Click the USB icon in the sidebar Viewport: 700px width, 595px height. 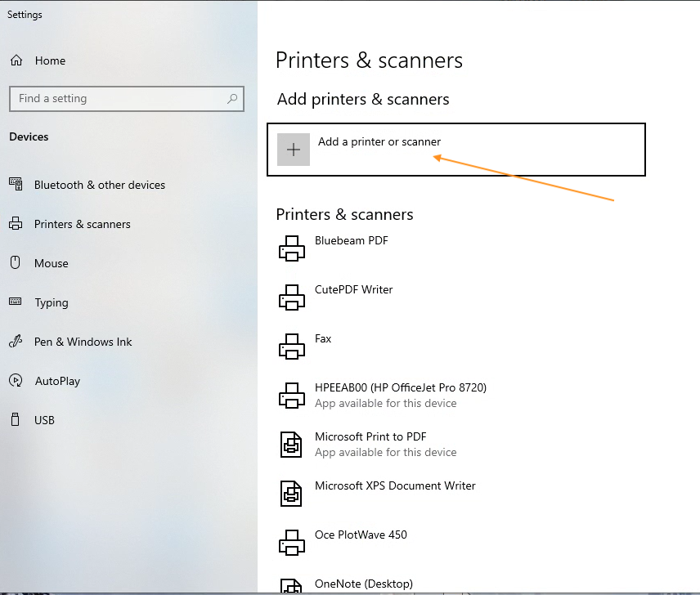tap(16, 420)
